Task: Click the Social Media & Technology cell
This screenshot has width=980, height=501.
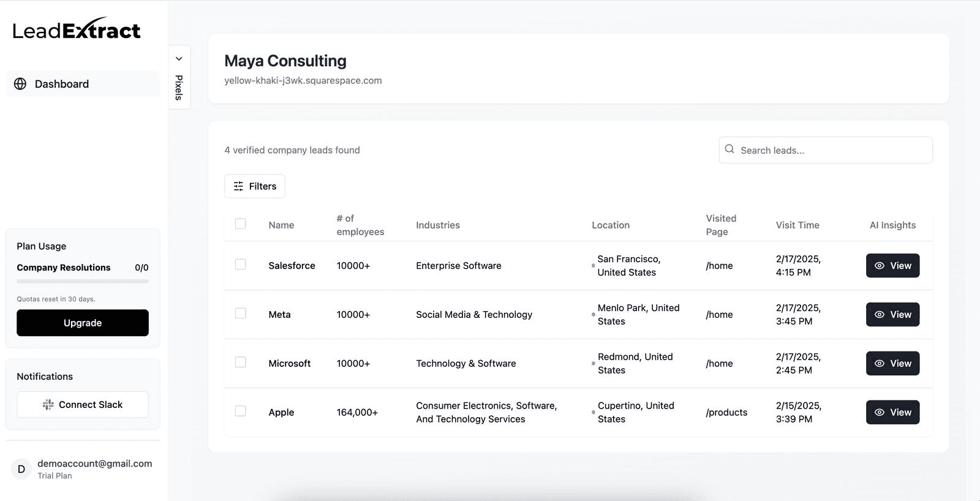Action: [474, 315]
